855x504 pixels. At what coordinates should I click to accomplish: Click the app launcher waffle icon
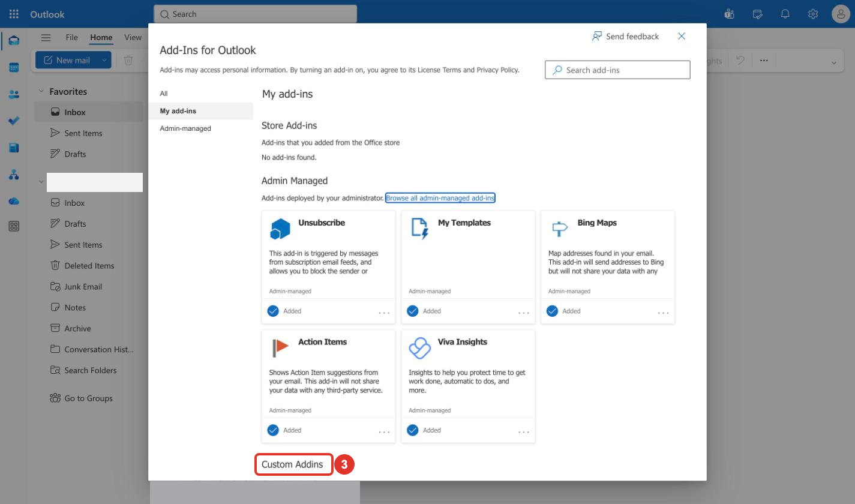coord(14,14)
